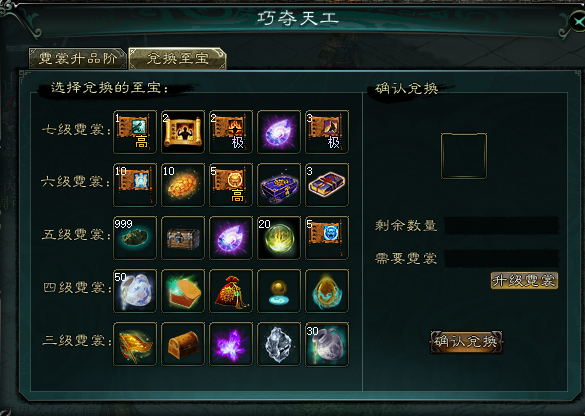Choose the glowing green orb marked 20
This screenshot has width=585, height=416.
coord(279,238)
